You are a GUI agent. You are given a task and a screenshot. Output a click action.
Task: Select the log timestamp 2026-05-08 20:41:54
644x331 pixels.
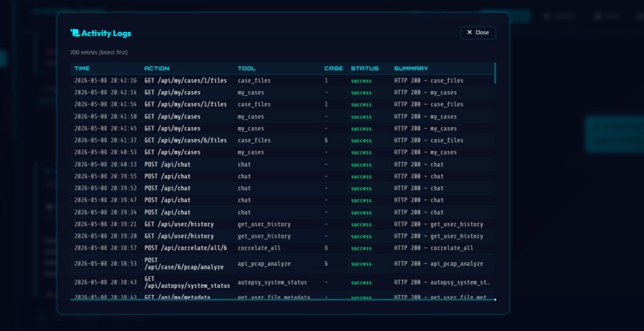click(105, 105)
